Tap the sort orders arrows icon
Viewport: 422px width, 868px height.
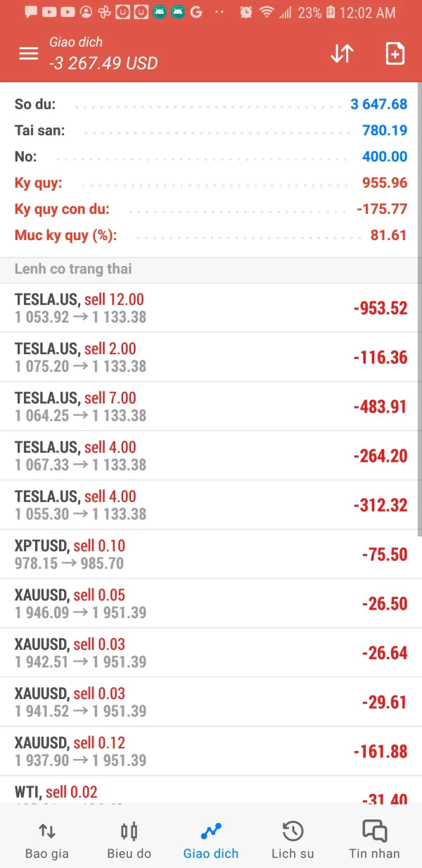(342, 54)
